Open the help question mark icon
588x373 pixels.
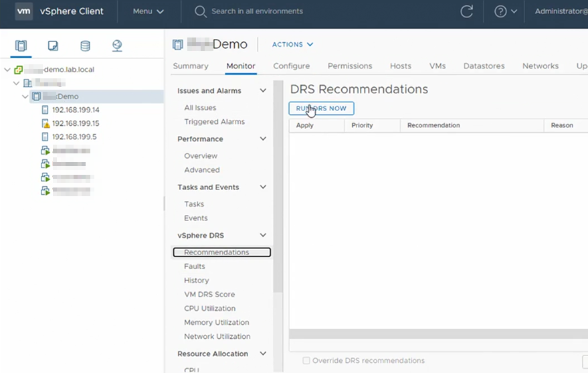pos(500,11)
